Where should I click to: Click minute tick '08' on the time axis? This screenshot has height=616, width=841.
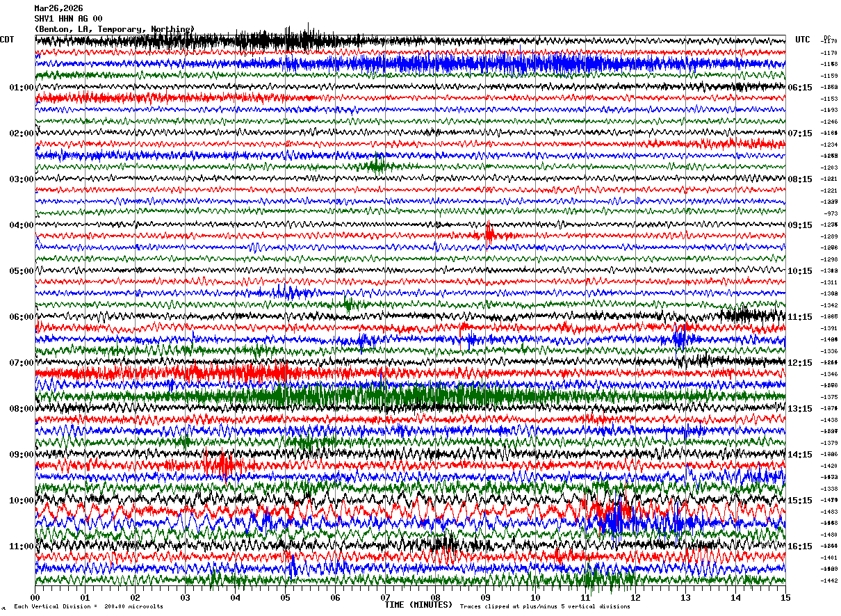pos(435,597)
